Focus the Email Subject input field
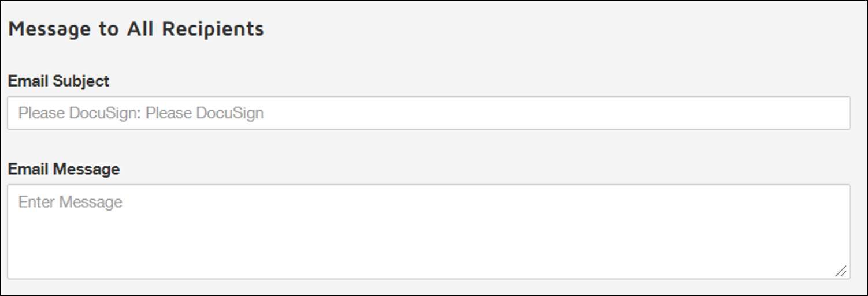Viewport: 868px width, 296px height. [428, 113]
